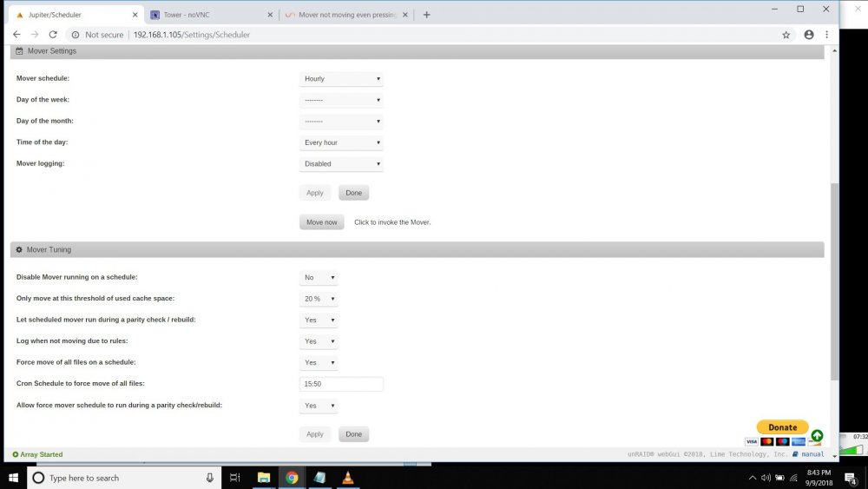Open the Day of the week dropdown
The width and height of the screenshot is (868, 489).
(x=341, y=100)
